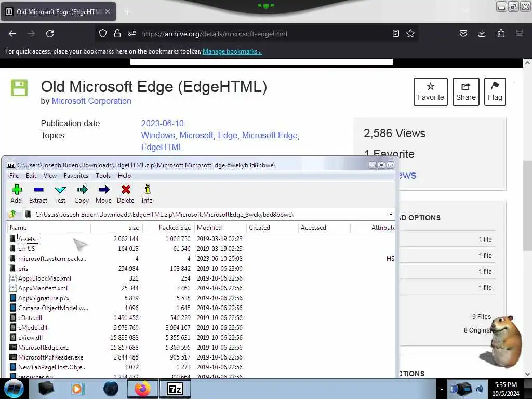Run the Test archive tool
The image size is (532, 399).
[60, 194]
